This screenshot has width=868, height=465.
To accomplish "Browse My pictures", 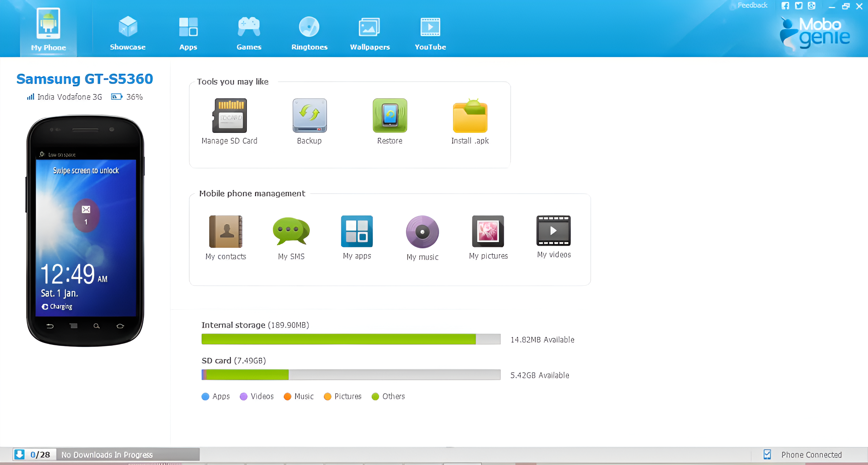I will pos(488,232).
